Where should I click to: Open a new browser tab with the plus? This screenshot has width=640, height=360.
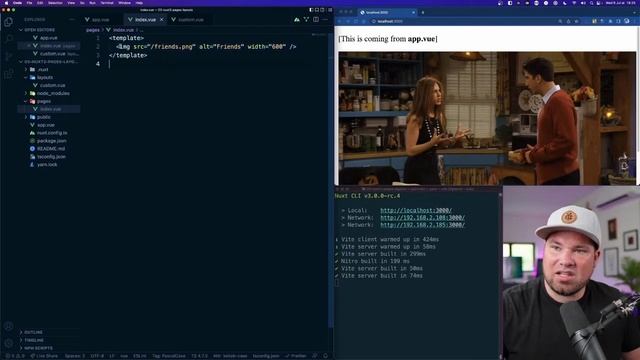point(423,13)
